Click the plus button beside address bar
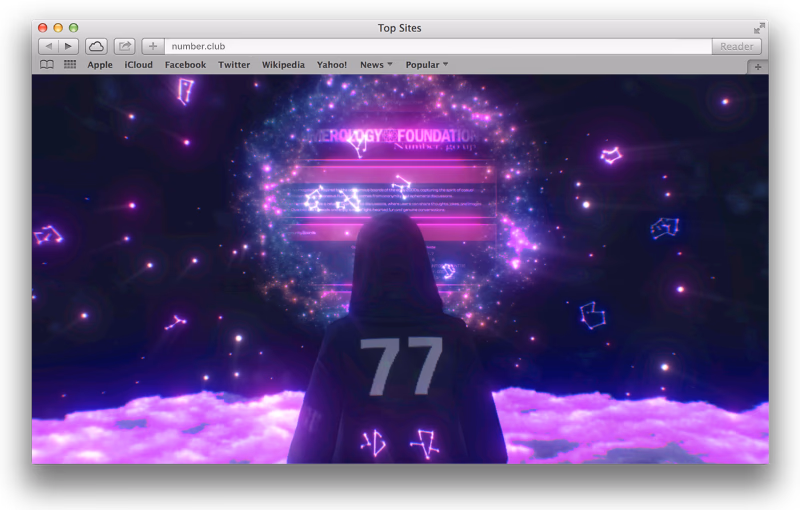This screenshot has height=510, width=800. click(x=152, y=46)
